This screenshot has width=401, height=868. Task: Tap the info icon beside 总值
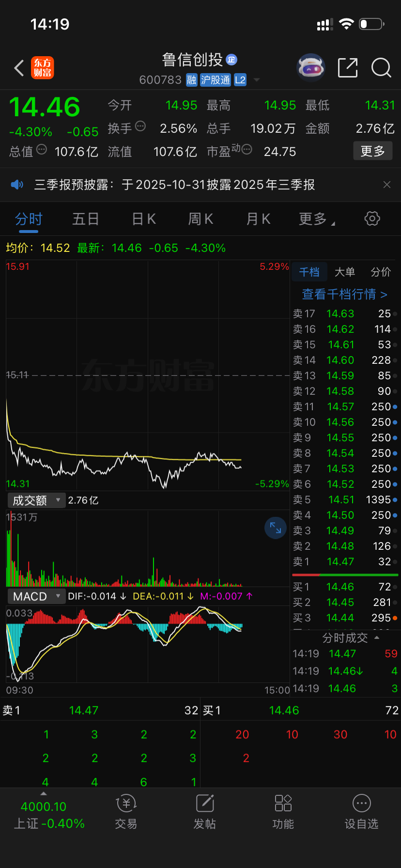[x=42, y=149]
